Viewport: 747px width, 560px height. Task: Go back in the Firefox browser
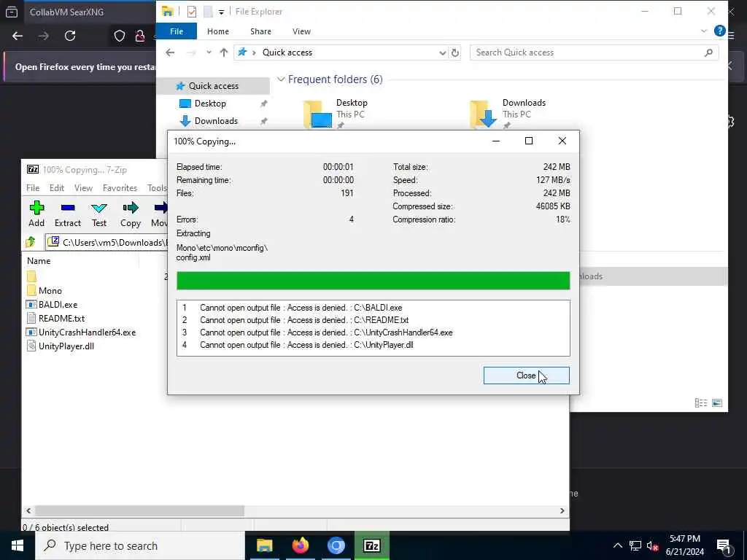pyautogui.click(x=18, y=36)
